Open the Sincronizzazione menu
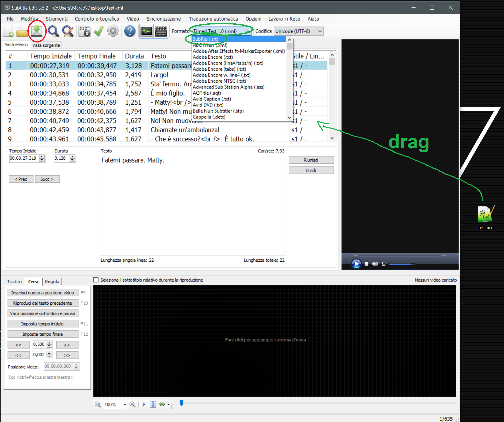 click(x=164, y=19)
